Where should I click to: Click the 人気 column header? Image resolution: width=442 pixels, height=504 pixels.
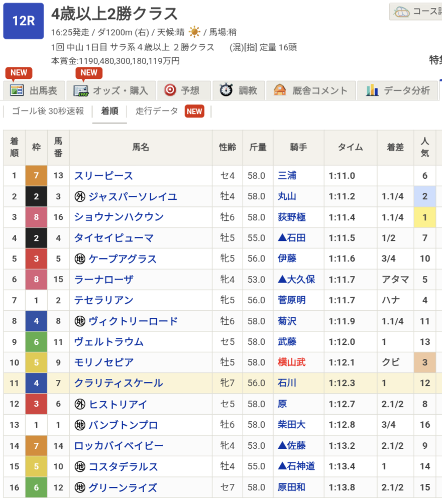[x=424, y=148]
